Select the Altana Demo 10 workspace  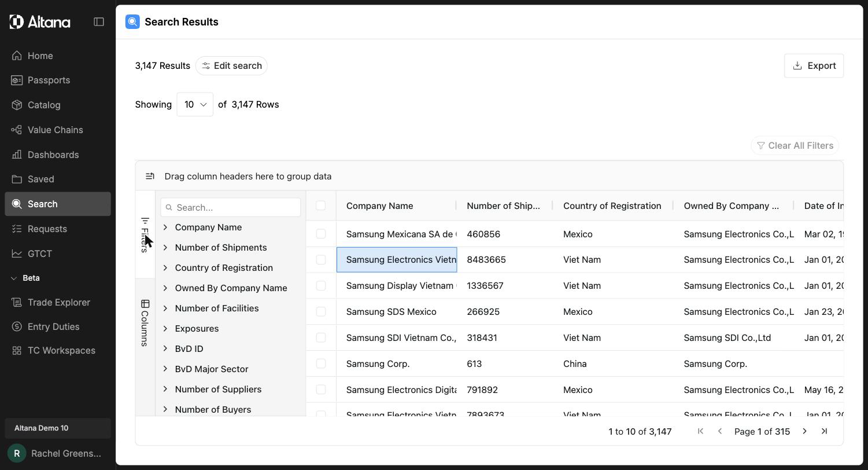58,428
